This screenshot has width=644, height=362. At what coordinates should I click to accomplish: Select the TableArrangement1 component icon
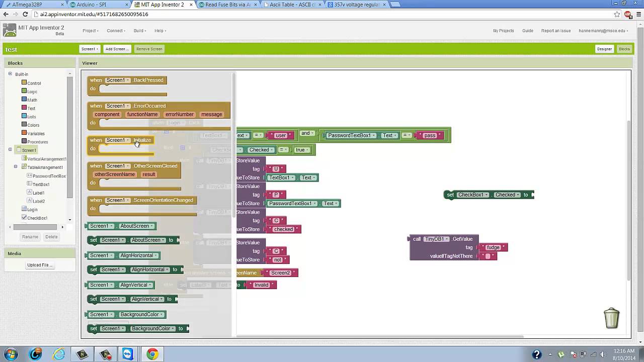click(x=24, y=167)
